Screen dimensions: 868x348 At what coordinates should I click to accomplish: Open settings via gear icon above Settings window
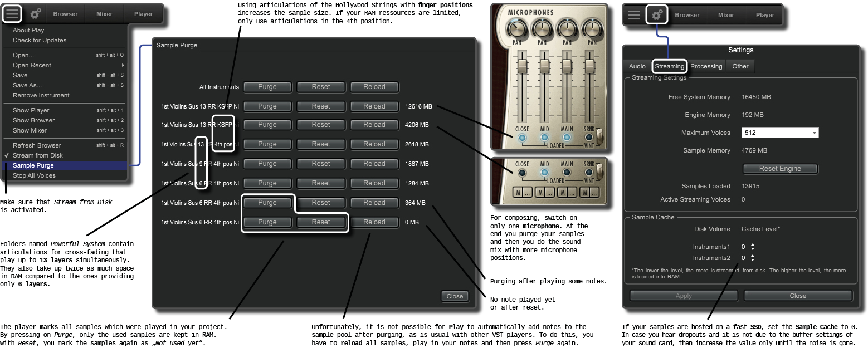pyautogui.click(x=657, y=15)
